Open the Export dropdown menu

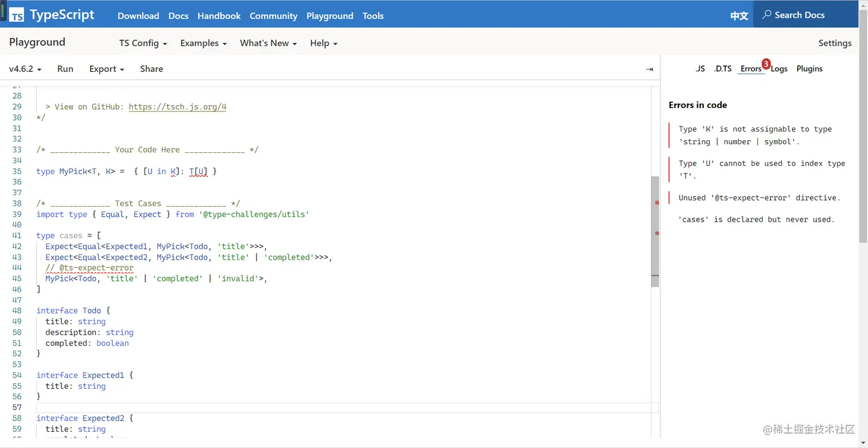107,69
